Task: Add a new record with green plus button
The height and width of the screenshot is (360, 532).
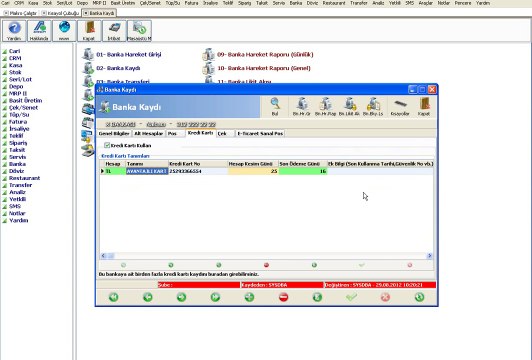Action: [249, 297]
